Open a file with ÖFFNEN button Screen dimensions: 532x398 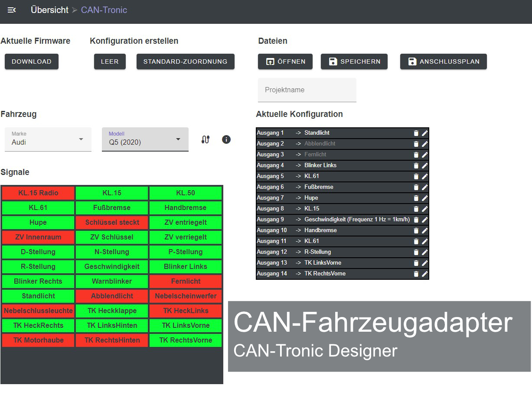pyautogui.click(x=285, y=61)
